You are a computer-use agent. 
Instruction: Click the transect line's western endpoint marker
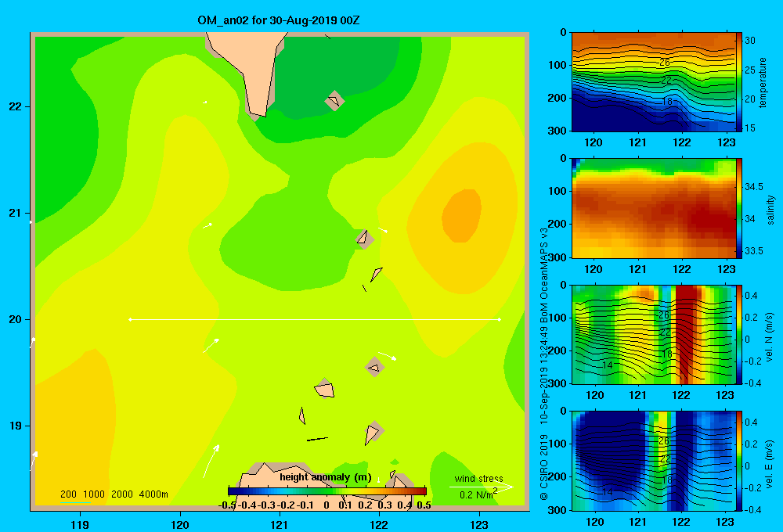130,319
